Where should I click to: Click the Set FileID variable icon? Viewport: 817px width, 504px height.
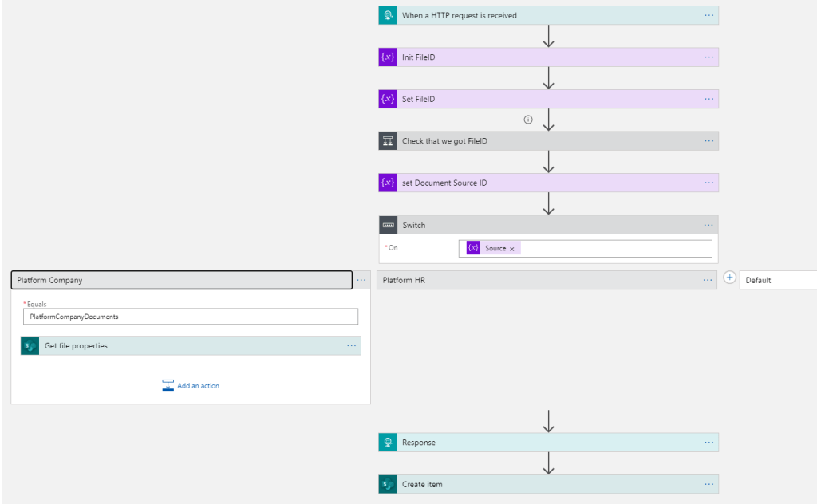coord(388,99)
